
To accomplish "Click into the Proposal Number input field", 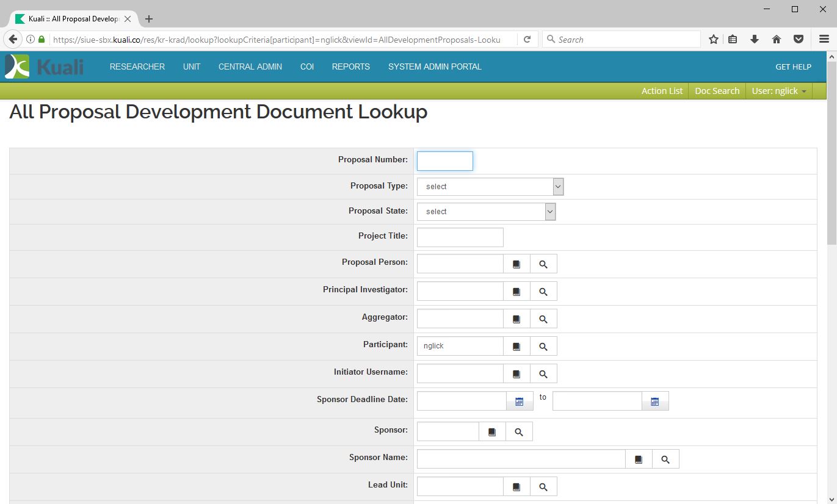I will click(444, 161).
